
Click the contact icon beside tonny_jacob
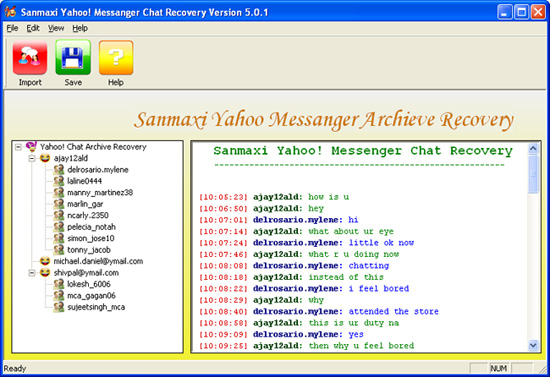(x=59, y=250)
